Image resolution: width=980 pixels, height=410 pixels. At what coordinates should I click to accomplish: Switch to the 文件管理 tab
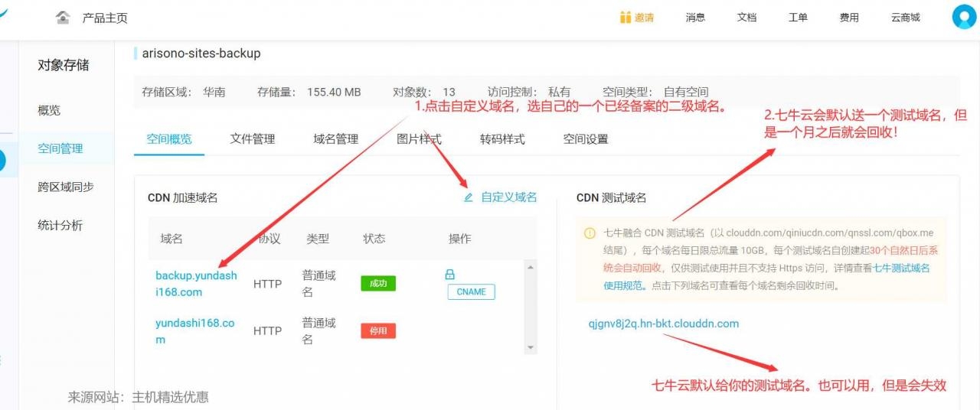coord(253,139)
